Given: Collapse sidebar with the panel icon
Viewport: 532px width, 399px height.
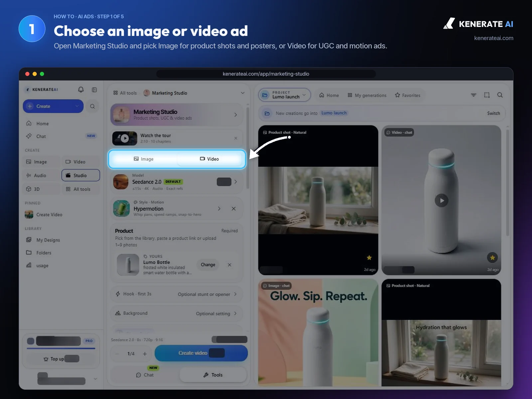Looking at the screenshot, I should [94, 90].
